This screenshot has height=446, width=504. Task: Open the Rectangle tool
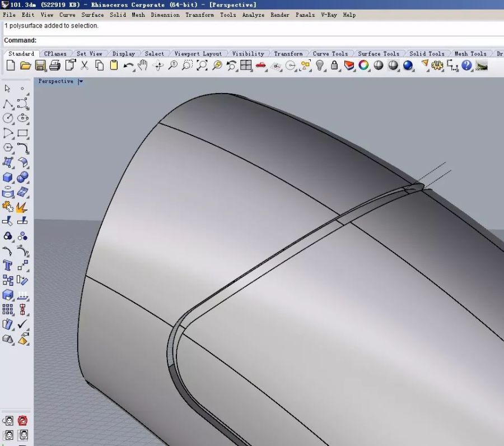[22, 133]
